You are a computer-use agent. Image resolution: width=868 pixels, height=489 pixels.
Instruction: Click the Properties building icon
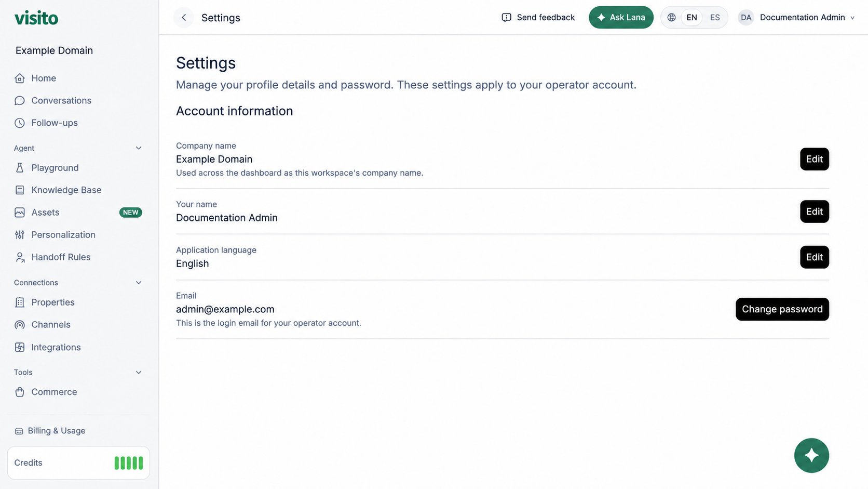[20, 302]
